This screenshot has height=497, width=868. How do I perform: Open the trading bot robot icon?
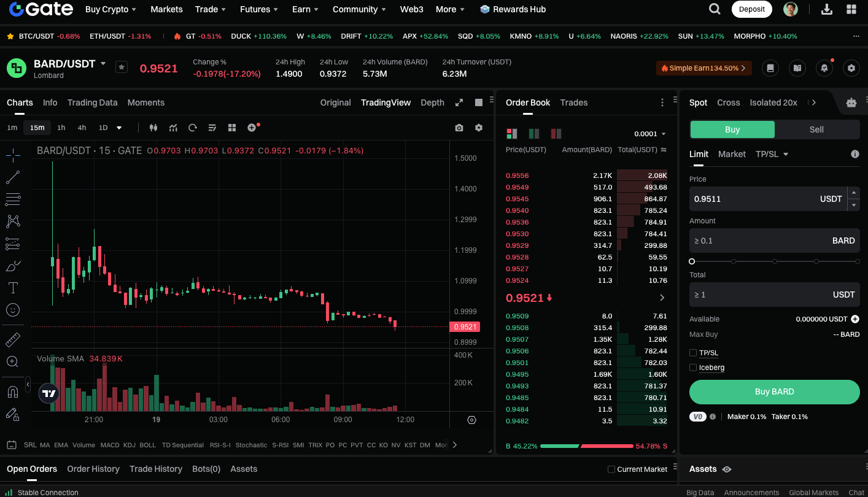coord(851,103)
